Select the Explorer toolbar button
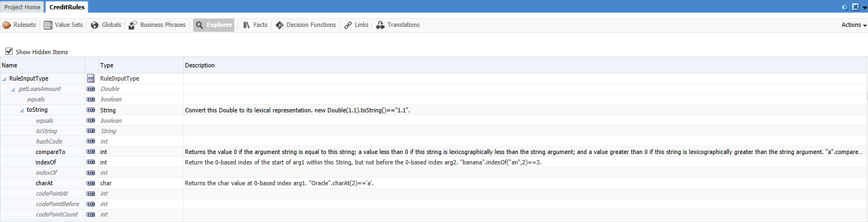The image size is (868, 222). (214, 25)
